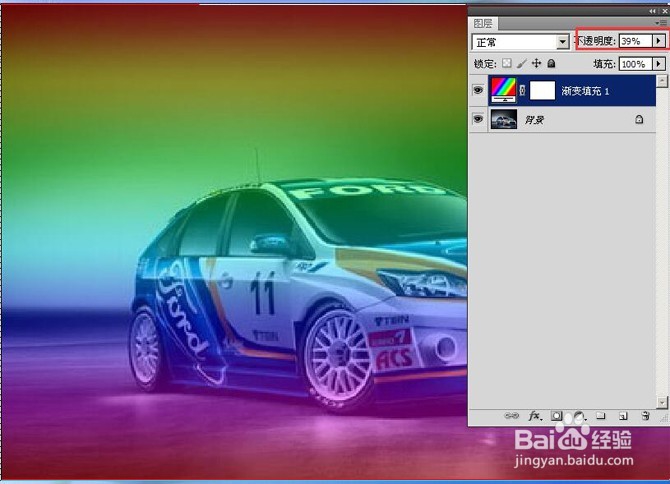670x484 pixels.
Task: Click the new layer icon
Action: pyautogui.click(x=623, y=416)
